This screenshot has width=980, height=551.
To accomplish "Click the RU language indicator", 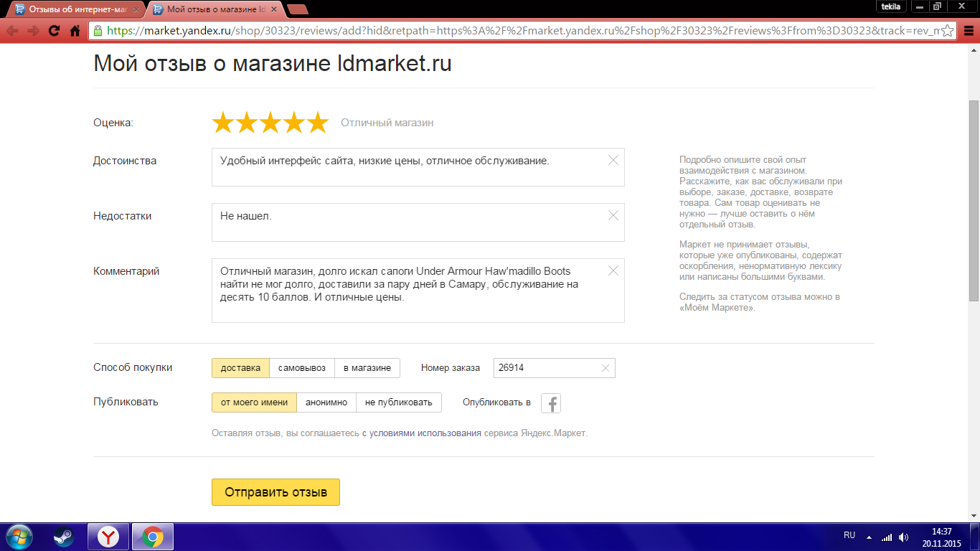I will click(849, 535).
